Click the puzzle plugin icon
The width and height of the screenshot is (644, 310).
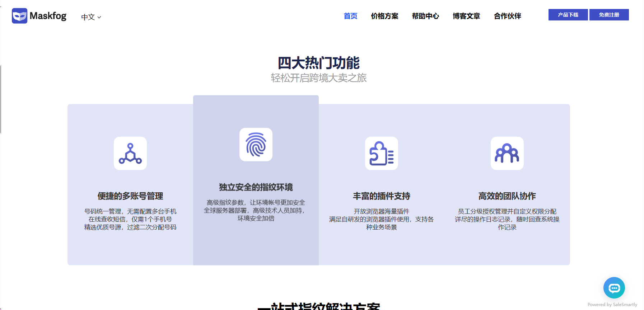point(382,153)
